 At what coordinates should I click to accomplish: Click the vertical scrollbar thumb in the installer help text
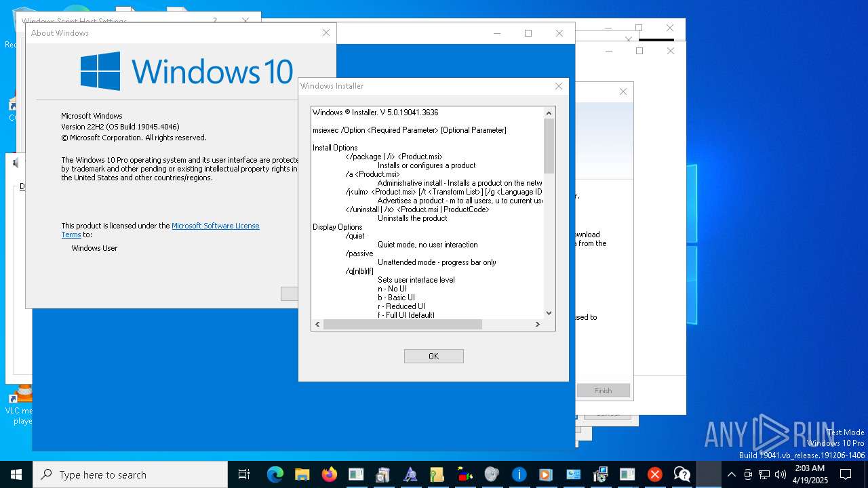tap(549, 146)
